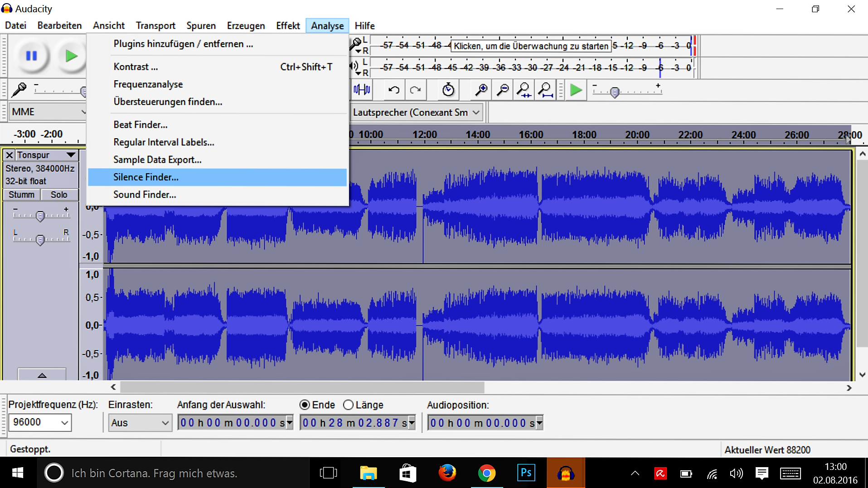The image size is (868, 488).
Task: Close the Tonspur track with X
Action: coord(9,155)
